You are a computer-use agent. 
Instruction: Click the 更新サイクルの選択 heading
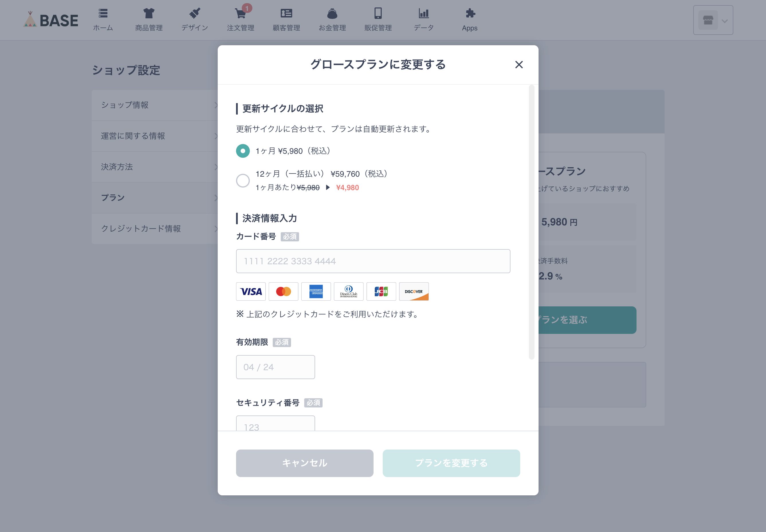[x=283, y=109]
